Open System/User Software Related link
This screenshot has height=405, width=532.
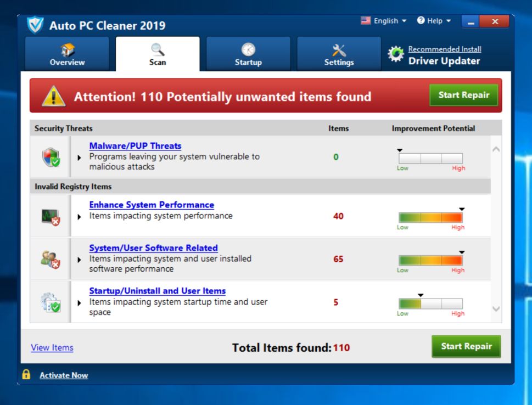(153, 248)
